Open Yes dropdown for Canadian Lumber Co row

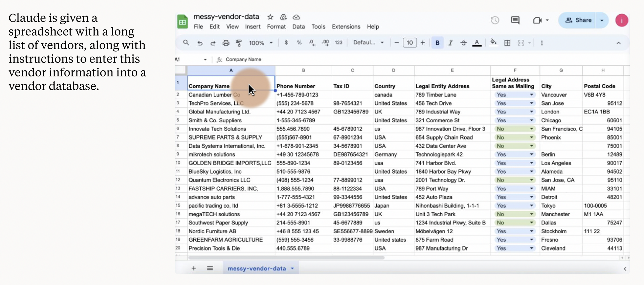tap(531, 95)
